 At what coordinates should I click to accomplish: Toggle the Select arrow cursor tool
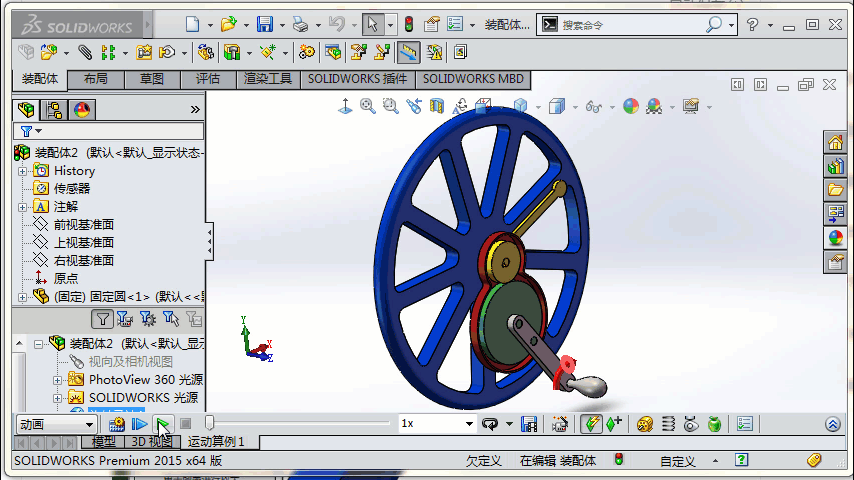pyautogui.click(x=372, y=24)
